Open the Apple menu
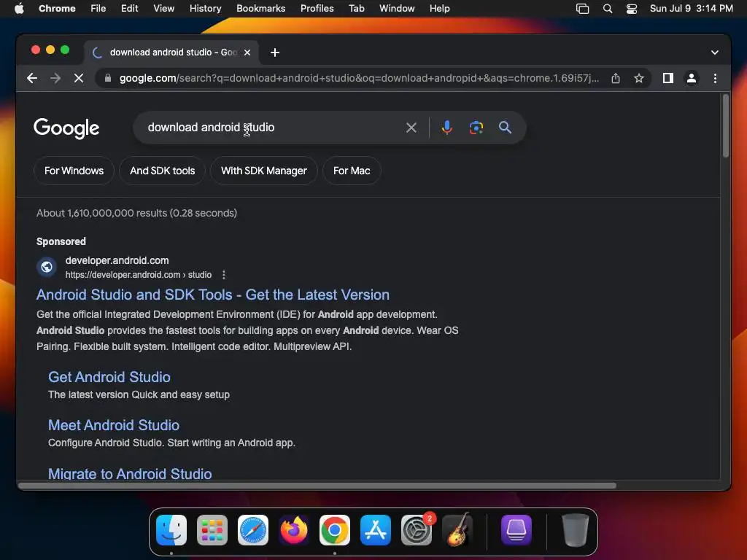The image size is (747, 560). (x=19, y=8)
